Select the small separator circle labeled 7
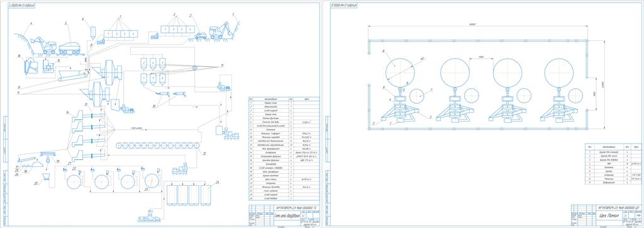This screenshot has width=644, height=228. 418,96
